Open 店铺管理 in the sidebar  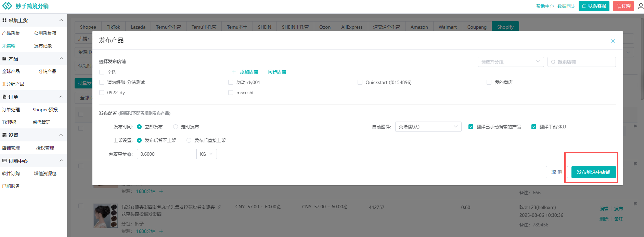pyautogui.click(x=11, y=148)
